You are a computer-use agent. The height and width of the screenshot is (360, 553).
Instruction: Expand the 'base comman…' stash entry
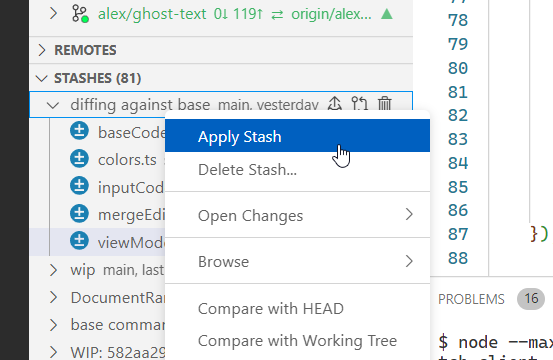point(53,325)
